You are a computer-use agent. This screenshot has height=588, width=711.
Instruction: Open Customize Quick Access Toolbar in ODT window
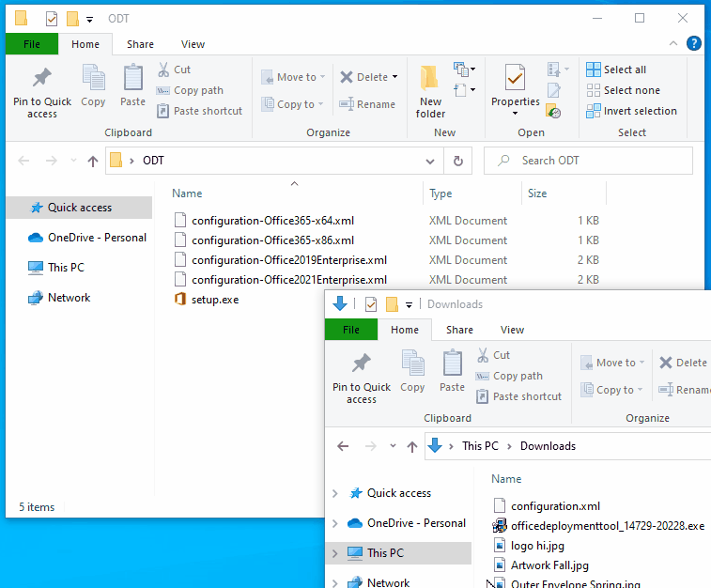click(90, 19)
